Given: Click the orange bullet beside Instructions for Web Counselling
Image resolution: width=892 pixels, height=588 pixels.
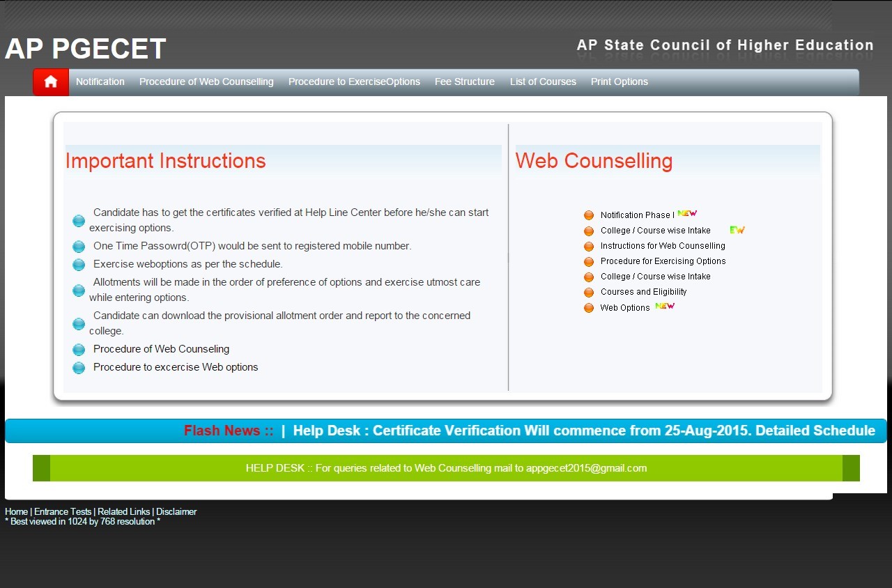Looking at the screenshot, I should 589,247.
